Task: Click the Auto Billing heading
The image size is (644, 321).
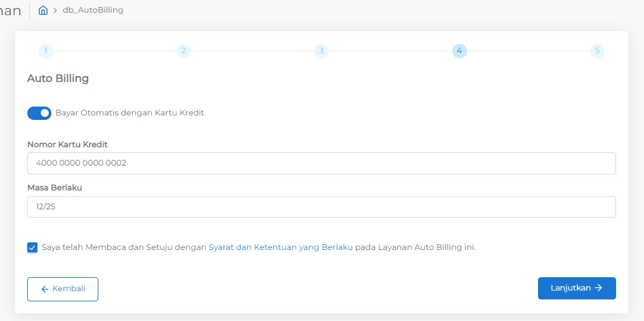Action: coord(58,78)
